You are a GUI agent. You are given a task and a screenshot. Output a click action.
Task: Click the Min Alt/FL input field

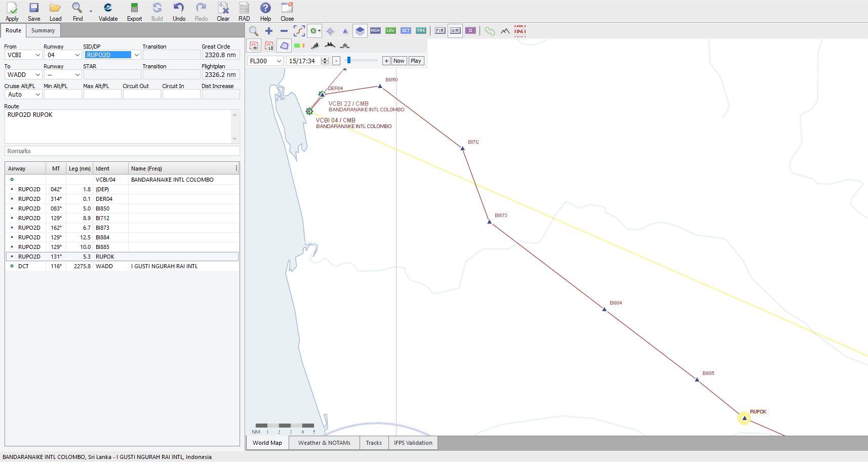[63, 94]
